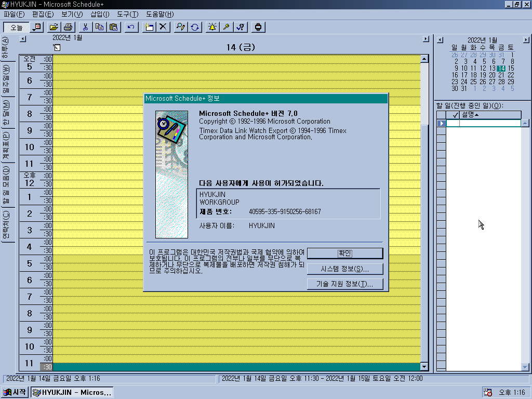Click the 14 (금) day header
Screen dimensions: 532x399
[241, 47]
